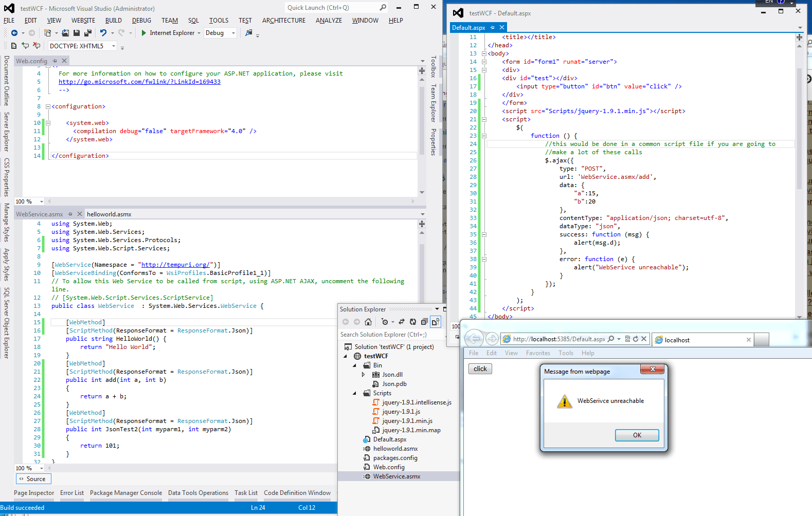
Task: Open the Toolbox side panel tab
Action: 434,67
